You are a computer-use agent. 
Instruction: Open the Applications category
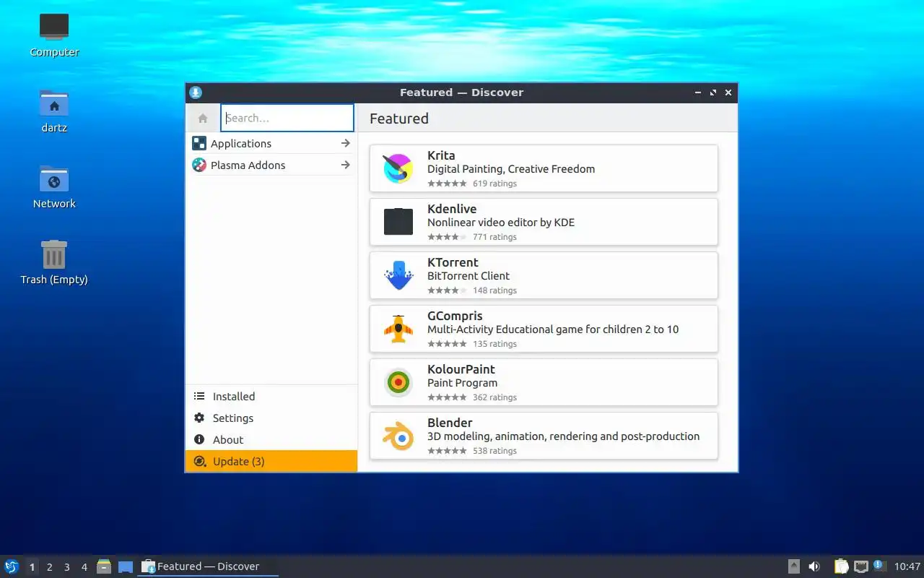coord(271,143)
